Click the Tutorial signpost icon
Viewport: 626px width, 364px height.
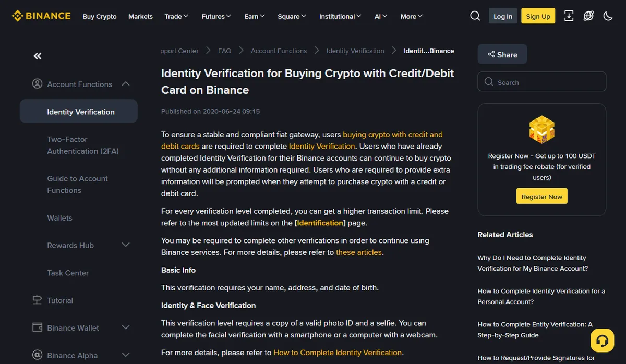[x=37, y=300]
